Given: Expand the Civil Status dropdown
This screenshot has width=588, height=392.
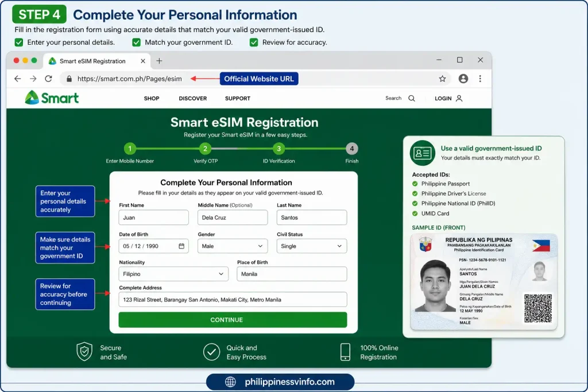Looking at the screenshot, I should 312,246.
